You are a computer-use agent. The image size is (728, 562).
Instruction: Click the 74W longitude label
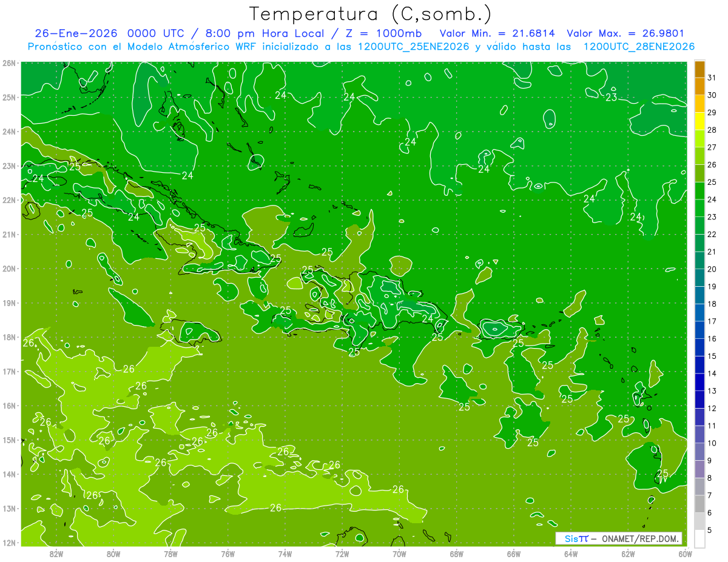pos(285,554)
